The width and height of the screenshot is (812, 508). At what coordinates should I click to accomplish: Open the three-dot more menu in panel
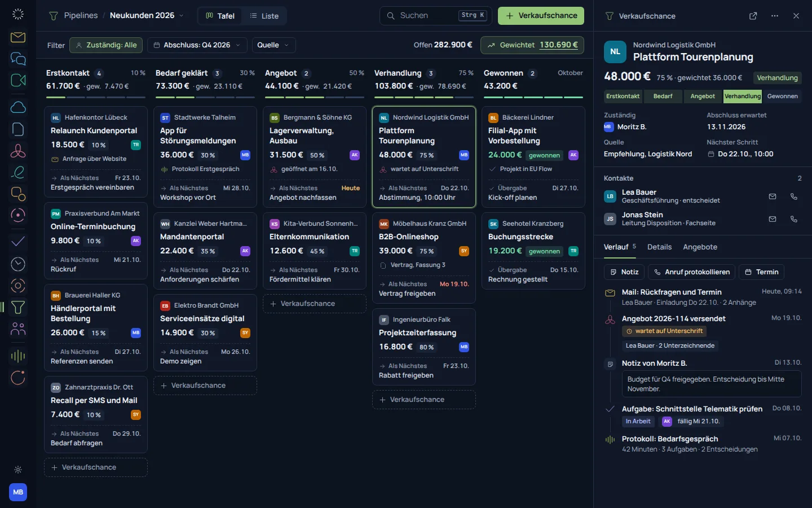click(x=775, y=16)
